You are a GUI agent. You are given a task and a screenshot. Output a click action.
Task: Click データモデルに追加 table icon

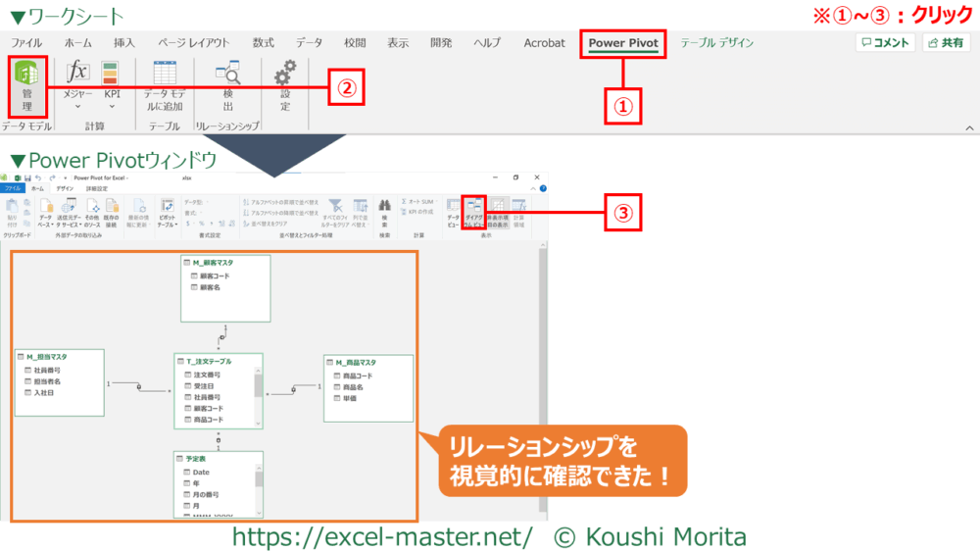[164, 86]
